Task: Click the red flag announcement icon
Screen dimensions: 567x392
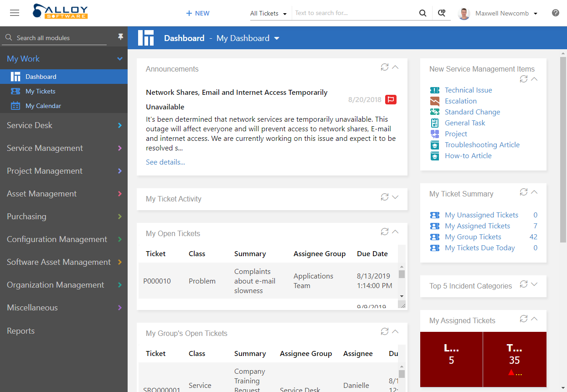Action: pyautogui.click(x=391, y=99)
